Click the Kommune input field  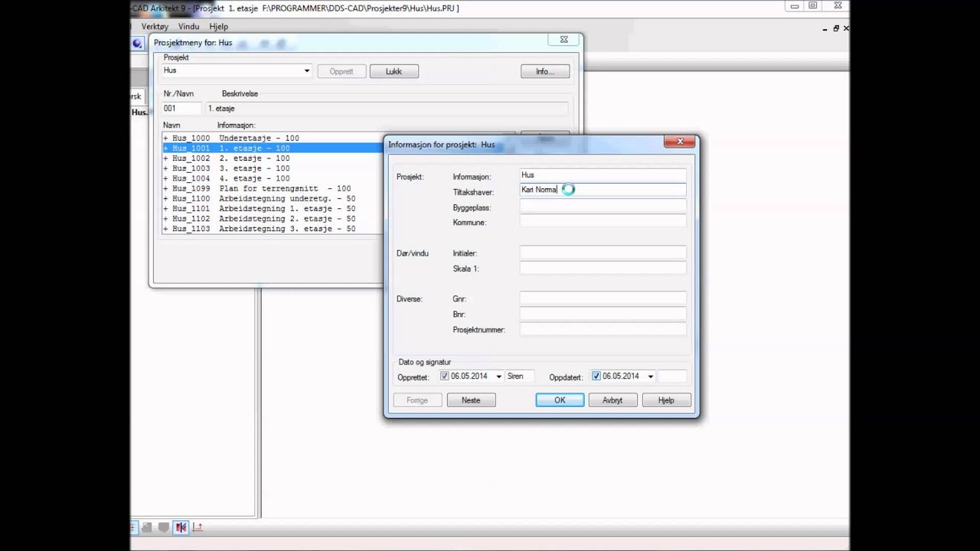603,221
